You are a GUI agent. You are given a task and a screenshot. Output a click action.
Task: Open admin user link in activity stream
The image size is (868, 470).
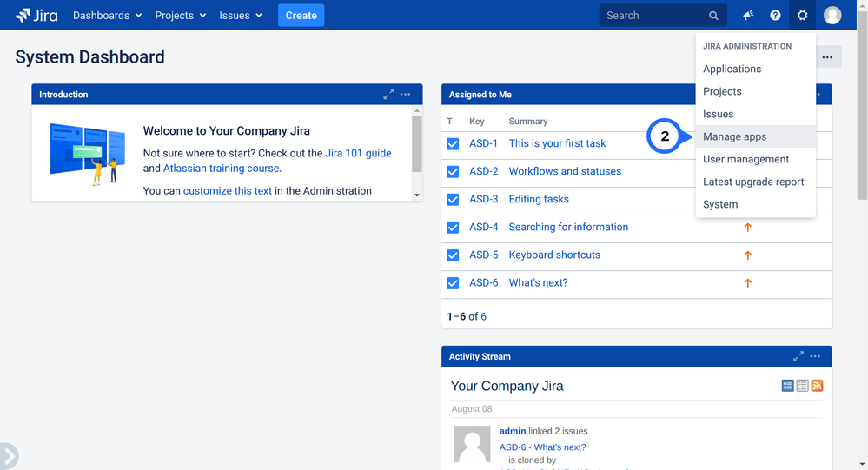pos(513,431)
